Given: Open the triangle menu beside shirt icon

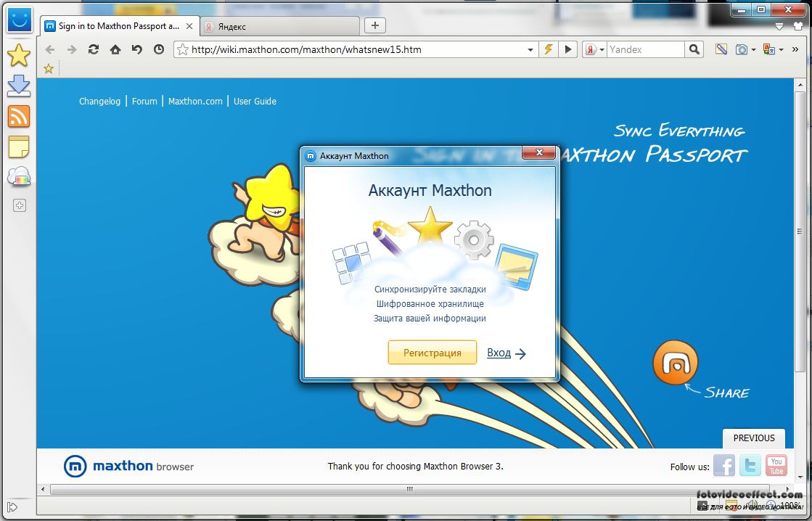Looking at the screenshot, I should 779,26.
